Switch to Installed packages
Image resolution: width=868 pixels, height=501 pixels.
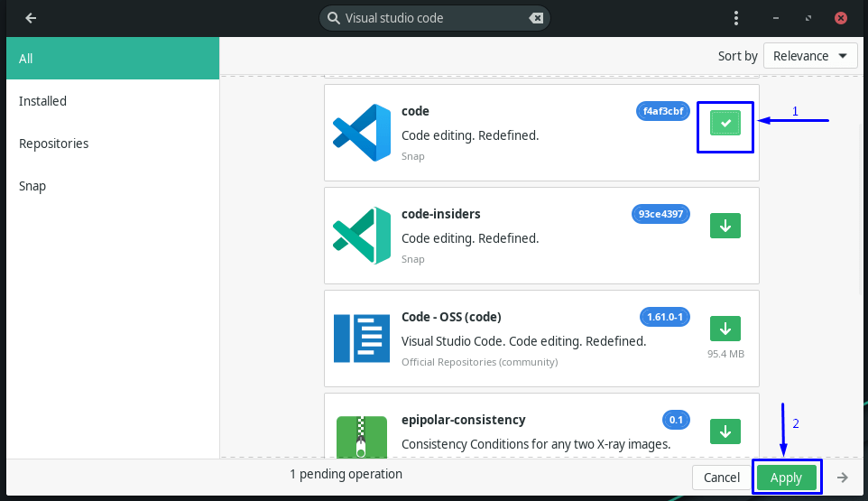113,101
